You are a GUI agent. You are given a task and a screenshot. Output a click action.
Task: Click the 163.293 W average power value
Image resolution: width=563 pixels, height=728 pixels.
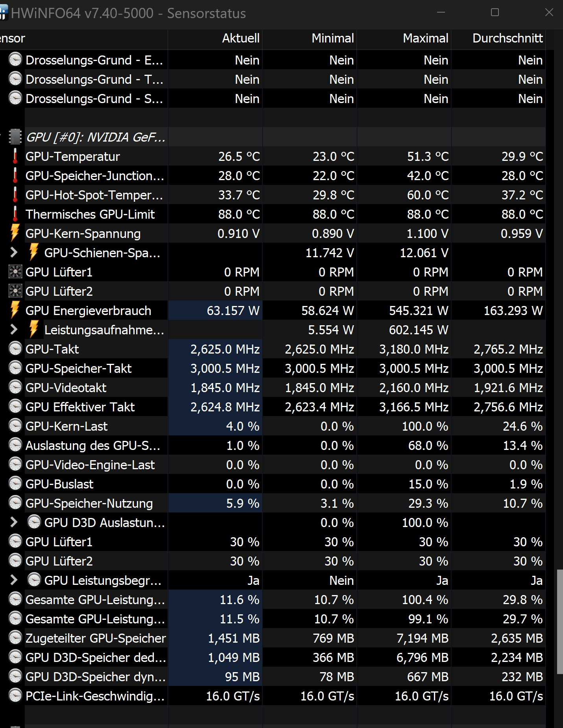point(513,311)
